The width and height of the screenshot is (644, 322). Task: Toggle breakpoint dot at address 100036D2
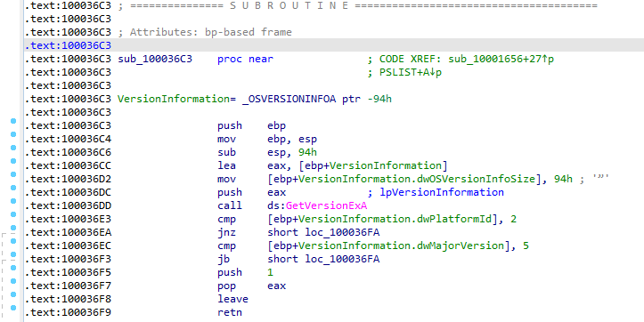click(x=13, y=174)
